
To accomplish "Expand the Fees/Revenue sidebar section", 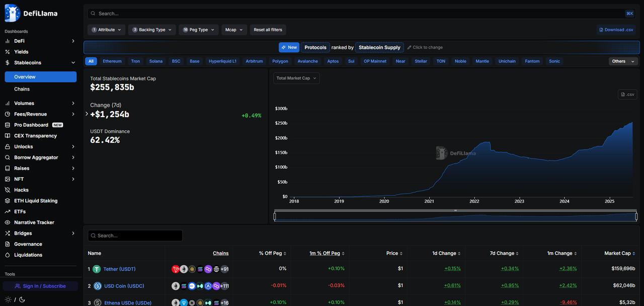I will point(73,114).
